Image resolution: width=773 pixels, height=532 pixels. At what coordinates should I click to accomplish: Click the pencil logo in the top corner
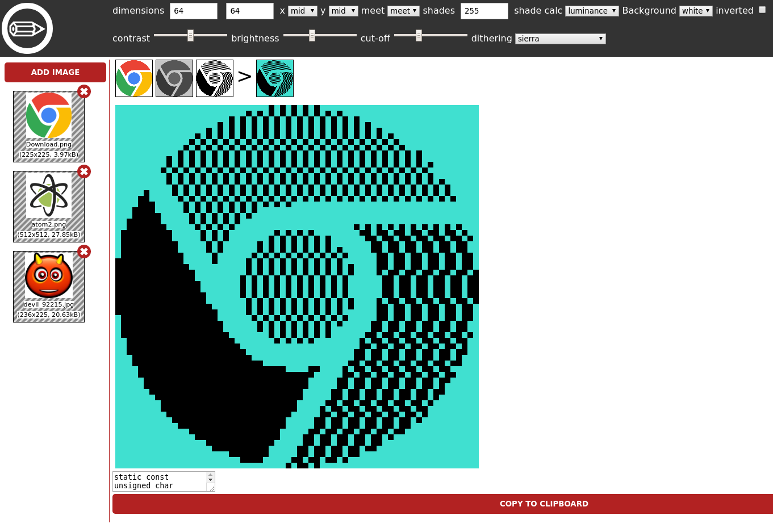coord(27,28)
